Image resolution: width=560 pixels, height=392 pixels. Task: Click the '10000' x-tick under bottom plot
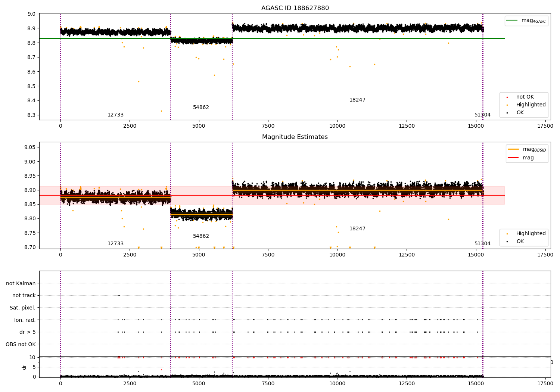337,384
